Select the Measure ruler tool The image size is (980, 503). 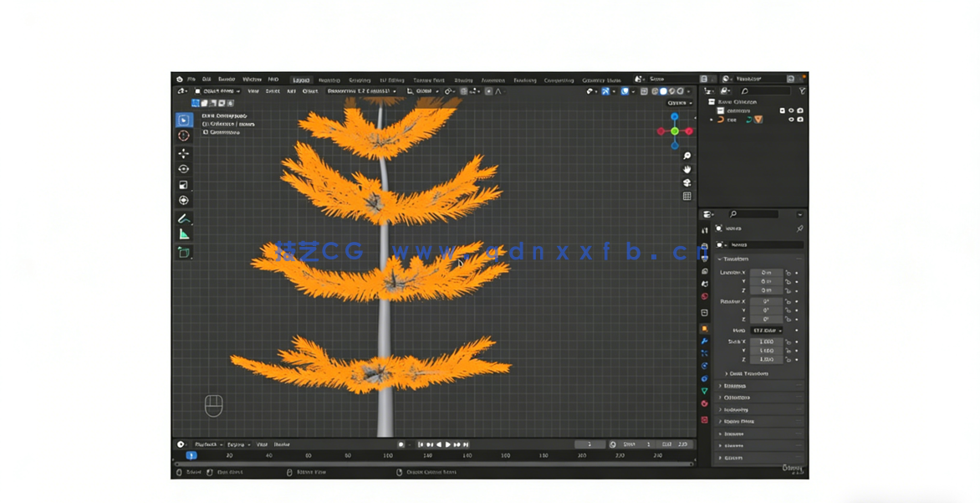click(x=184, y=234)
